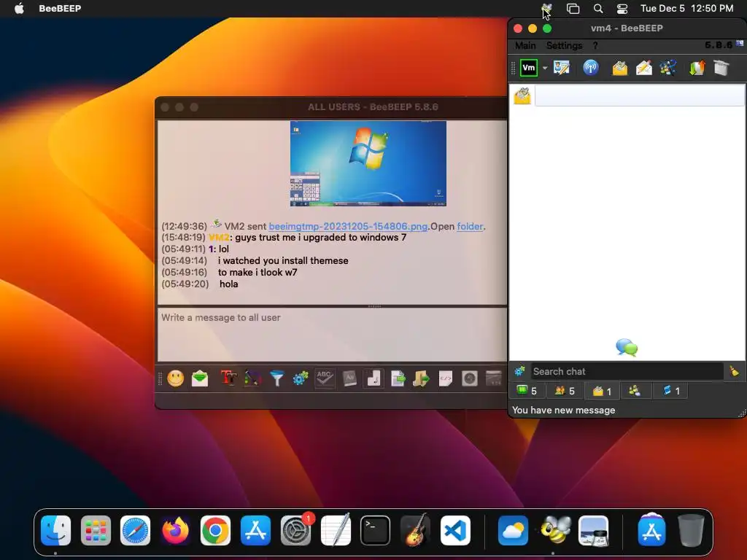Click the send folder icon with green arrow
The height and width of the screenshot is (560, 747).
(421, 378)
